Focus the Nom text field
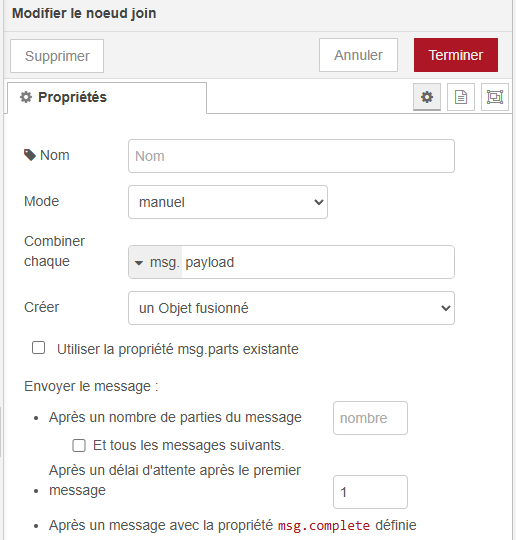Screen dimensions: 516x540 (x=291, y=156)
